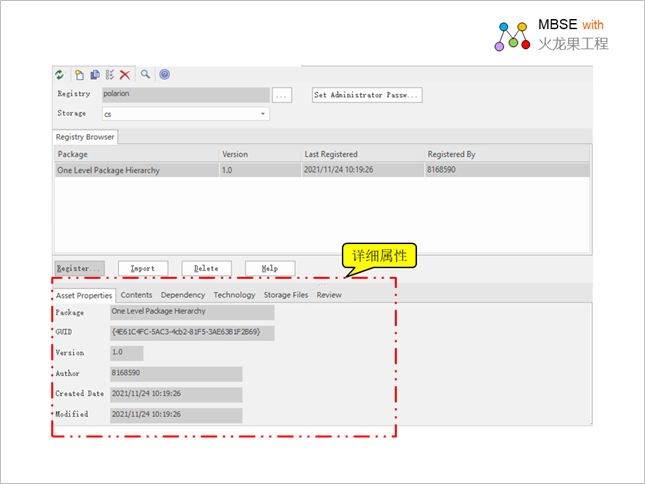This screenshot has width=645, height=484.
Task: Select One Level Package Hierarchy row
Action: tap(109, 170)
